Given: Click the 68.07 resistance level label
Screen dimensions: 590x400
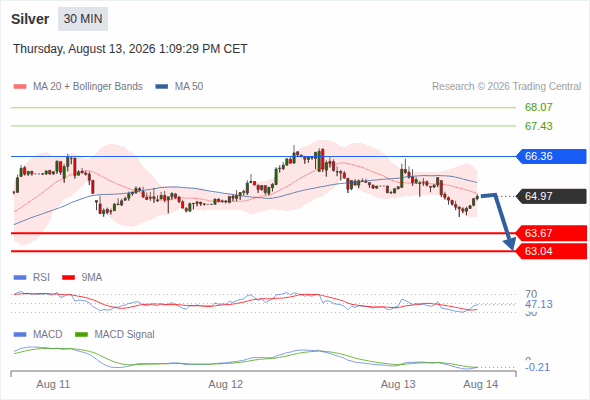Looking at the screenshot, I should point(538,107).
